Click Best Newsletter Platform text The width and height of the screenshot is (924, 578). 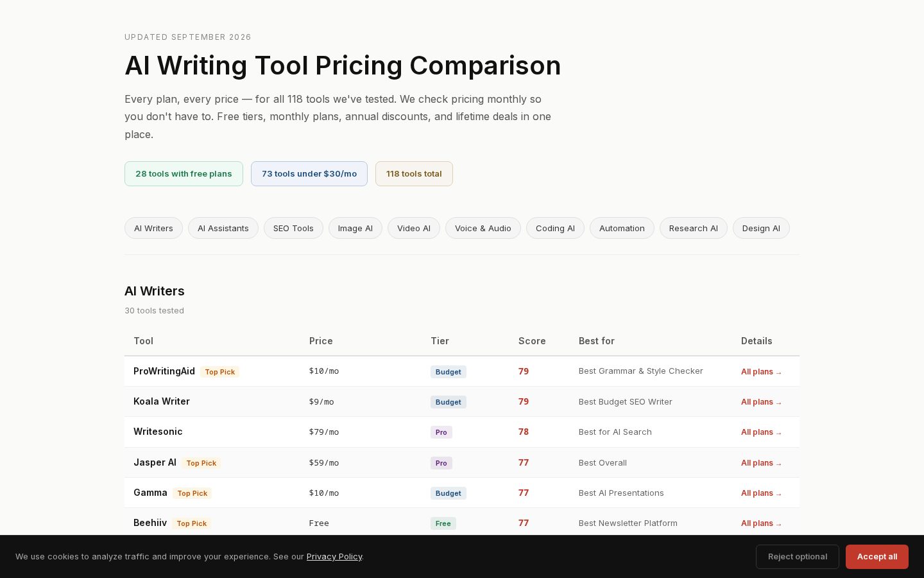tap(628, 523)
